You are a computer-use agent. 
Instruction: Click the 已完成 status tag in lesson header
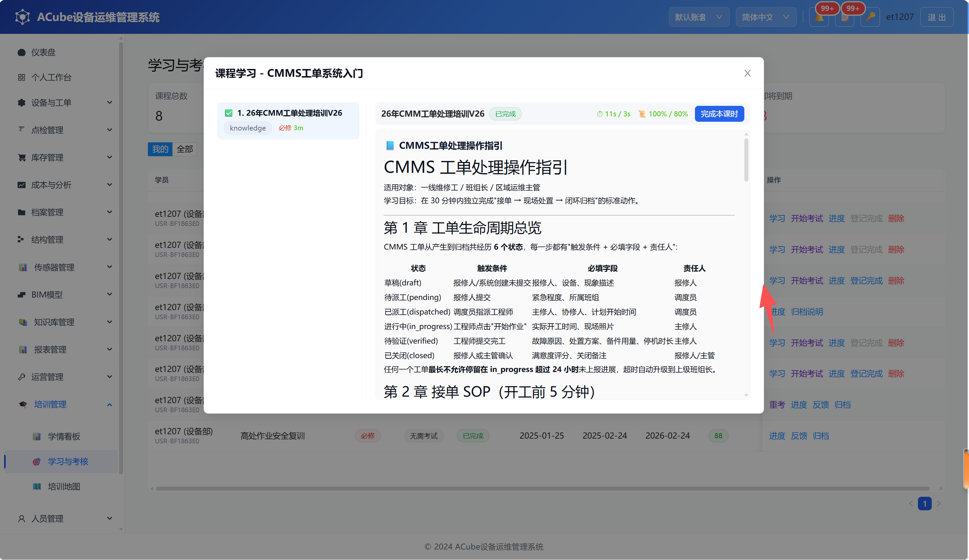click(x=505, y=114)
